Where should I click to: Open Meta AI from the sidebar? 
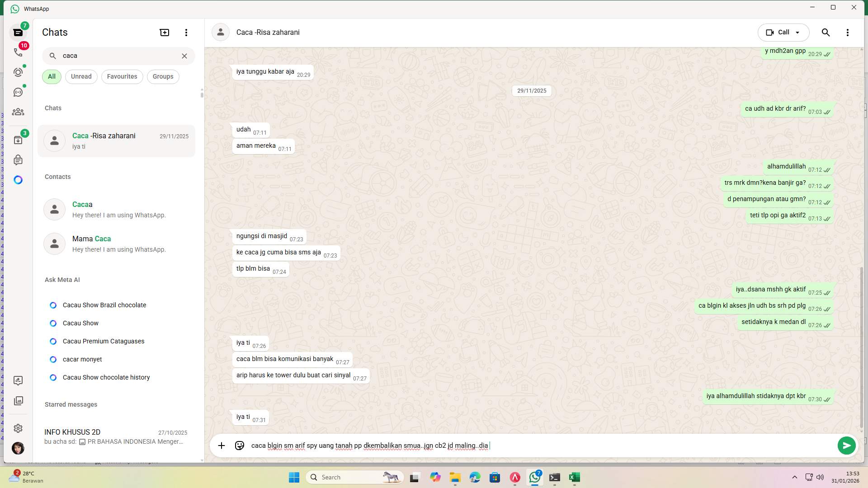(18, 179)
